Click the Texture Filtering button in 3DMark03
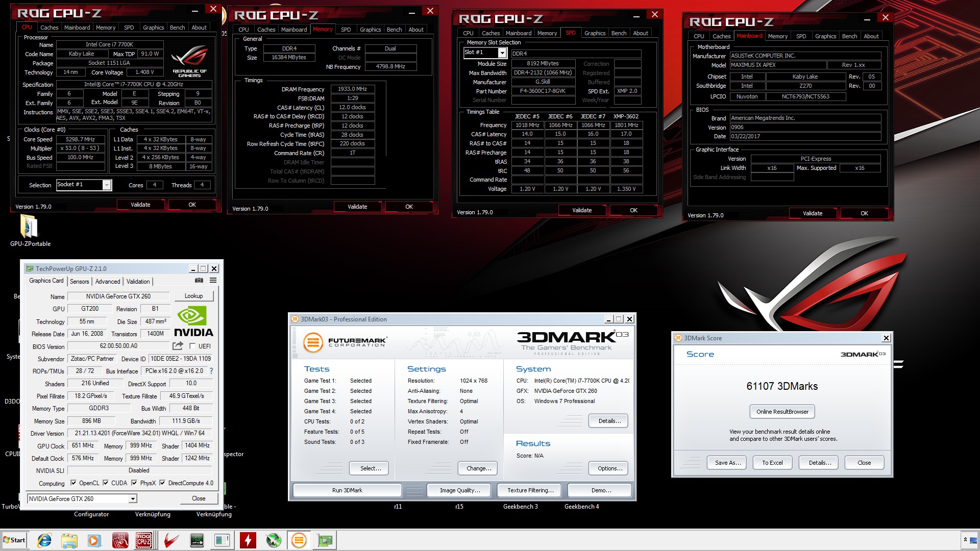Screen dimensions: 980x551 [x=530, y=490]
